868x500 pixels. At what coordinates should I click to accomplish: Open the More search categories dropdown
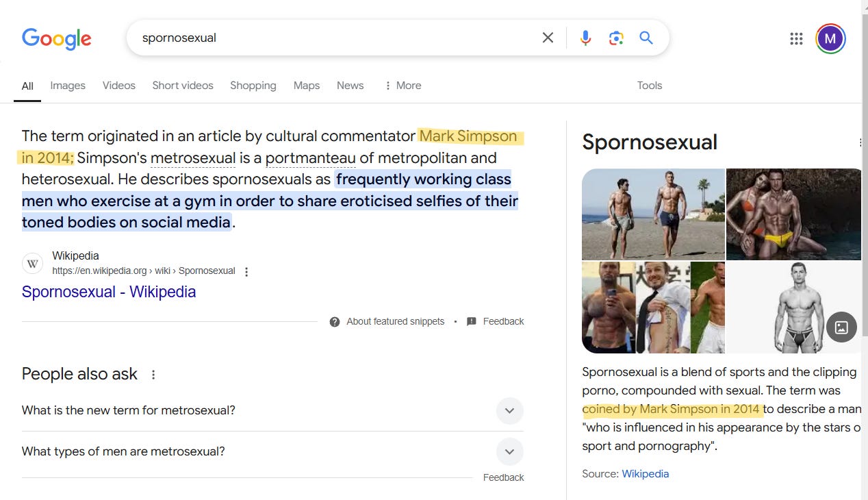(403, 85)
